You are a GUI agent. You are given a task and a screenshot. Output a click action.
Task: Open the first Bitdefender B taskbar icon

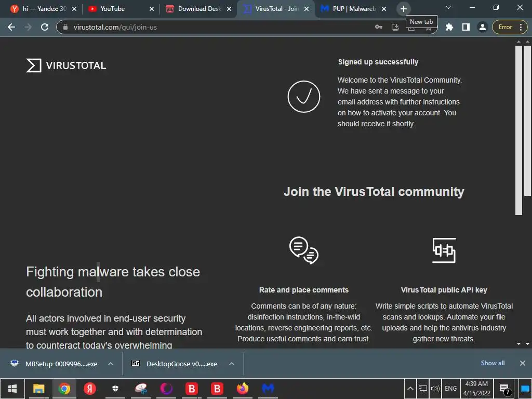[x=191, y=389]
